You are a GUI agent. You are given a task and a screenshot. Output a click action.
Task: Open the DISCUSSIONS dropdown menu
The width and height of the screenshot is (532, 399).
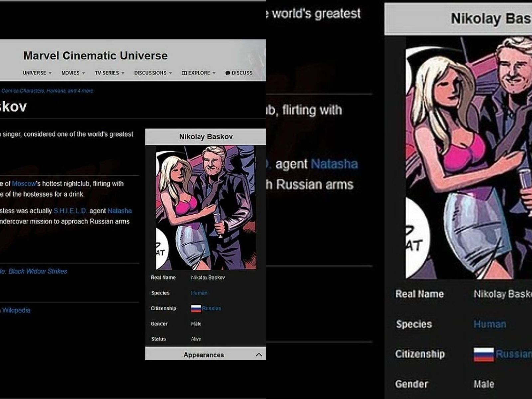[153, 73]
